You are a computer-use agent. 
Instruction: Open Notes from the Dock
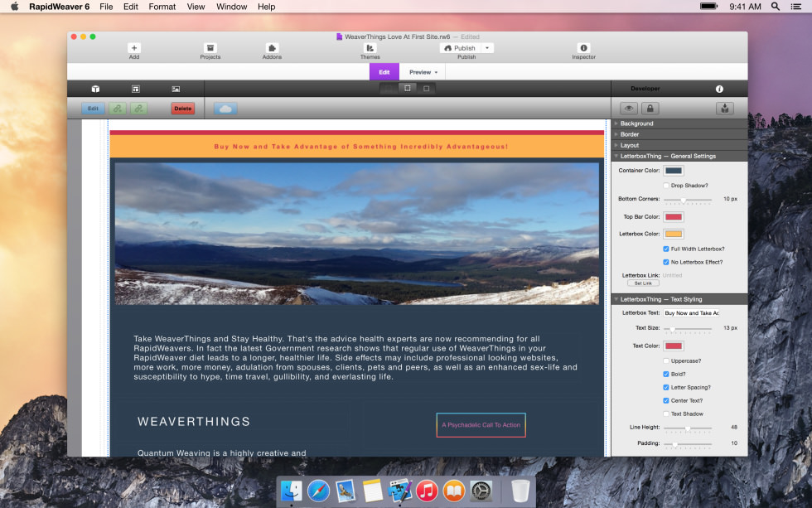tap(372, 491)
